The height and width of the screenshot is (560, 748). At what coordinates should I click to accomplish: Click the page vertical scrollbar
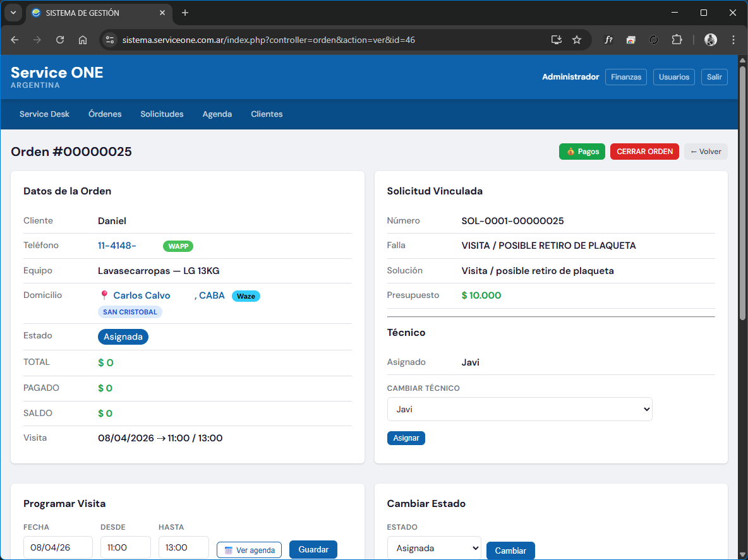tap(742, 193)
